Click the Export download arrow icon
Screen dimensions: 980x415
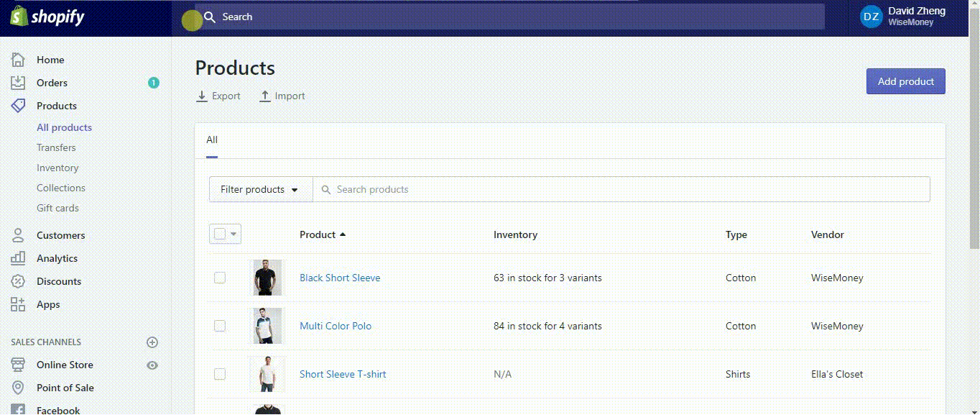click(x=202, y=96)
